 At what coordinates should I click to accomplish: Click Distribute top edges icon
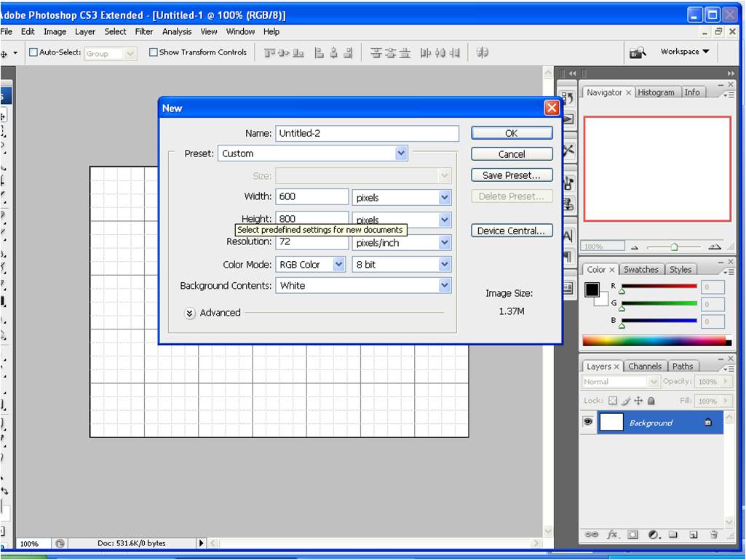(x=376, y=53)
